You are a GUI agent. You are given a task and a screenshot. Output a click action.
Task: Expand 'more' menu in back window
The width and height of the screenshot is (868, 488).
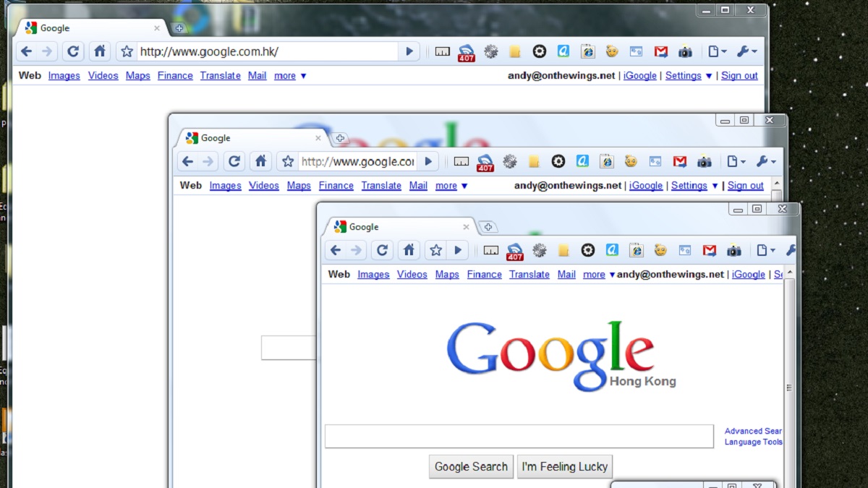pyautogui.click(x=290, y=76)
